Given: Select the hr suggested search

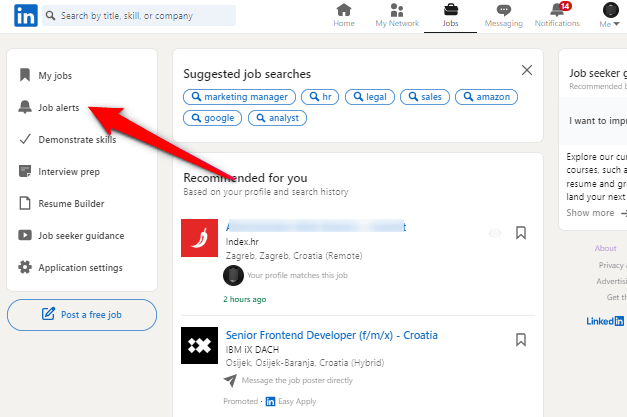Looking at the screenshot, I should (x=320, y=97).
